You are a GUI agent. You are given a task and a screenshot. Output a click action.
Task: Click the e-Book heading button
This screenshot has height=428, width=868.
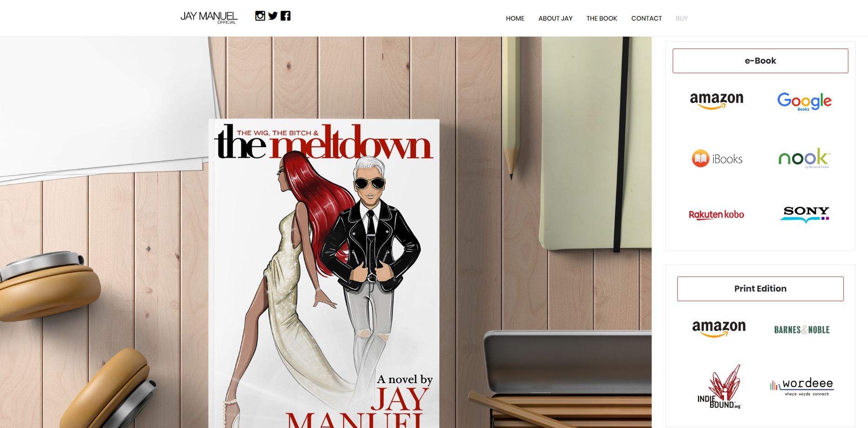click(x=760, y=61)
